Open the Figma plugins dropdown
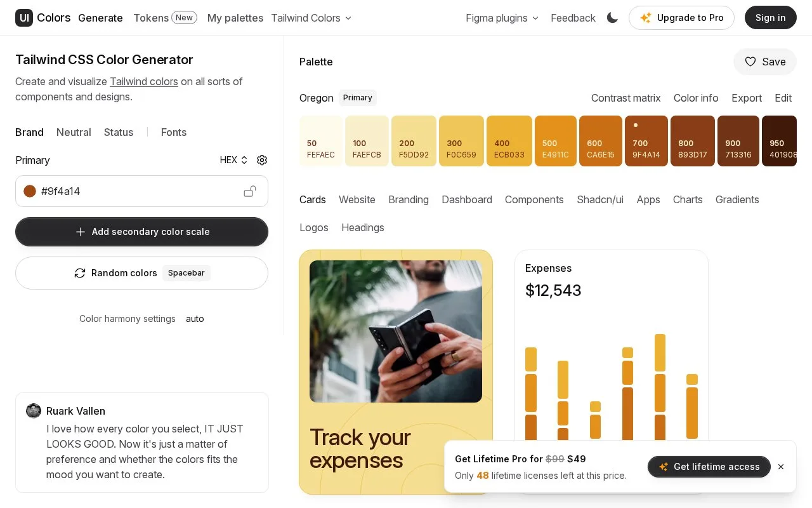The width and height of the screenshot is (812, 508). [x=502, y=18]
